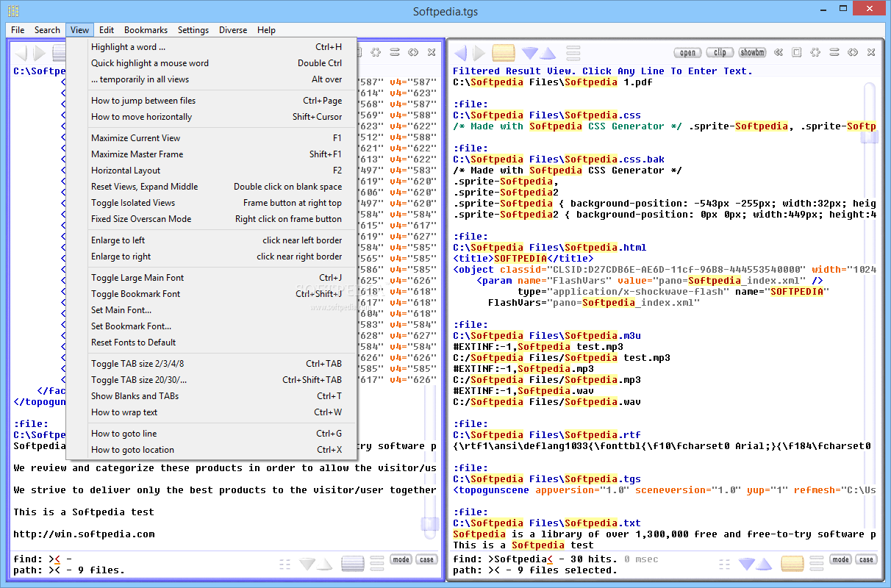
Task: Click the clip button in right view
Action: coord(720,52)
